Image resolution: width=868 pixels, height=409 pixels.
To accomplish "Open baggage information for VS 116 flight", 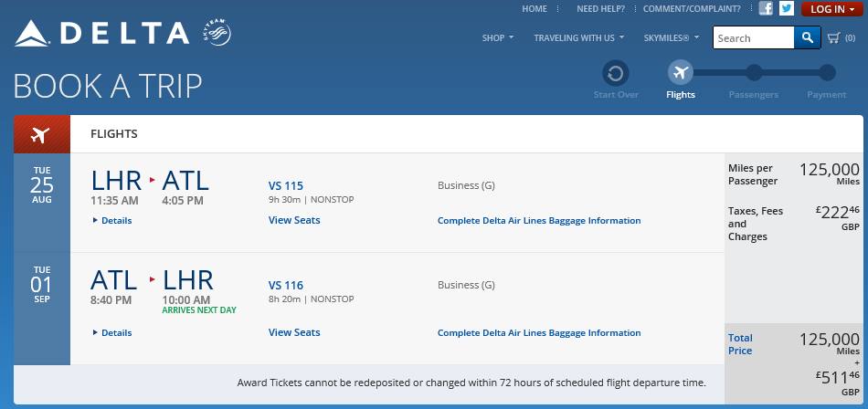I will point(539,333).
